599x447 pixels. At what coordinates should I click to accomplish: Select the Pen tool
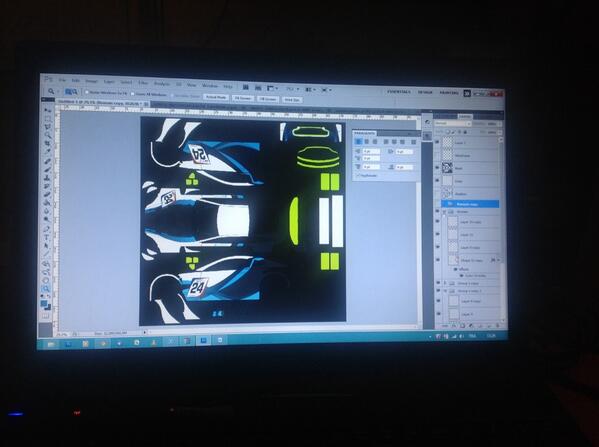coord(47,229)
